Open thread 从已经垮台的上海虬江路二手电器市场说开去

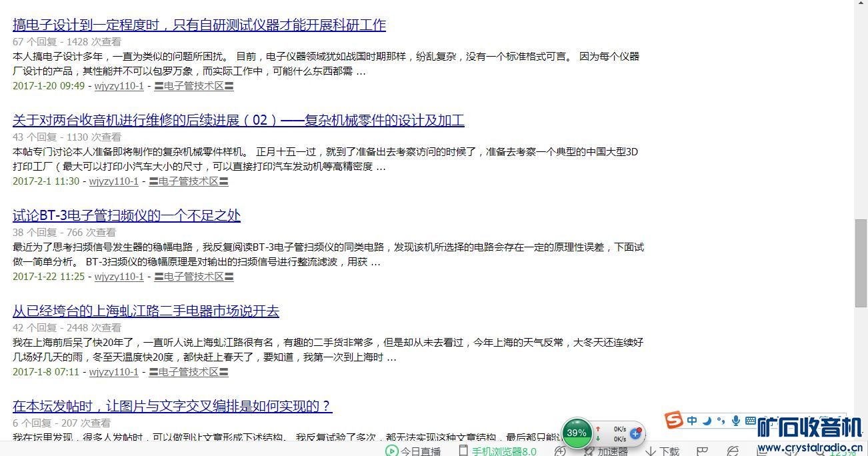point(146,311)
